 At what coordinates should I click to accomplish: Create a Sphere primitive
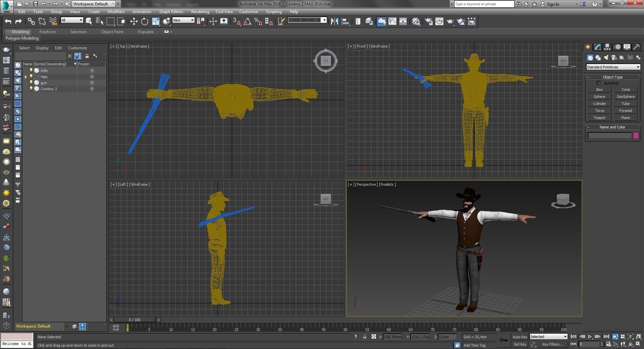pos(599,97)
